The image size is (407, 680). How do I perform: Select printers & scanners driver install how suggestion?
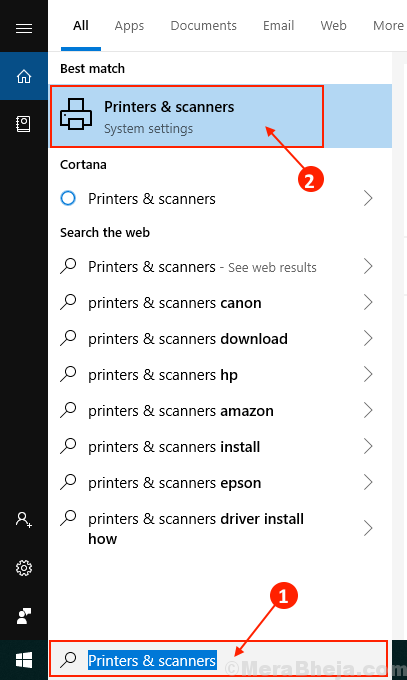(x=216, y=528)
